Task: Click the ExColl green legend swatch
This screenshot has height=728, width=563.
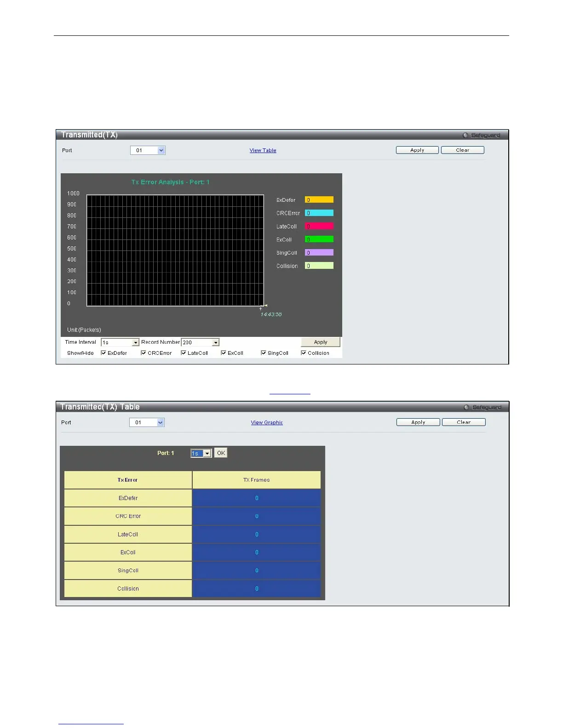Action: click(x=319, y=239)
